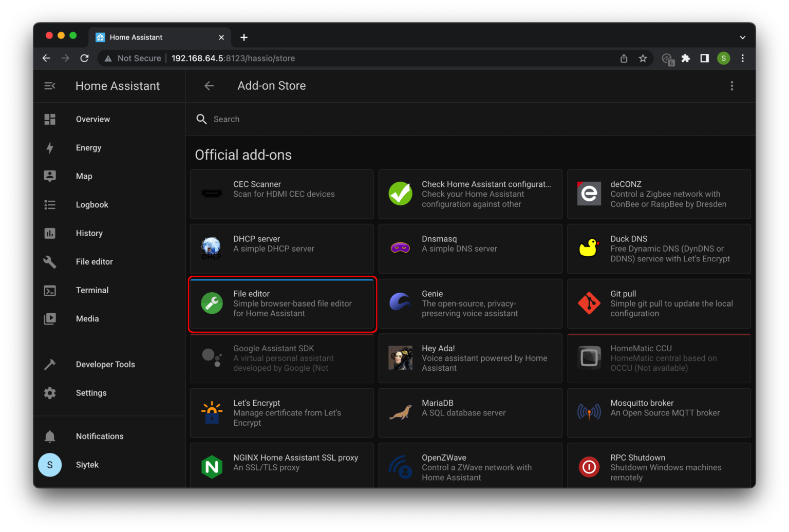Image resolution: width=789 pixels, height=532 pixels.
Task: Click the Duck DNS duck icon
Action: (589, 249)
